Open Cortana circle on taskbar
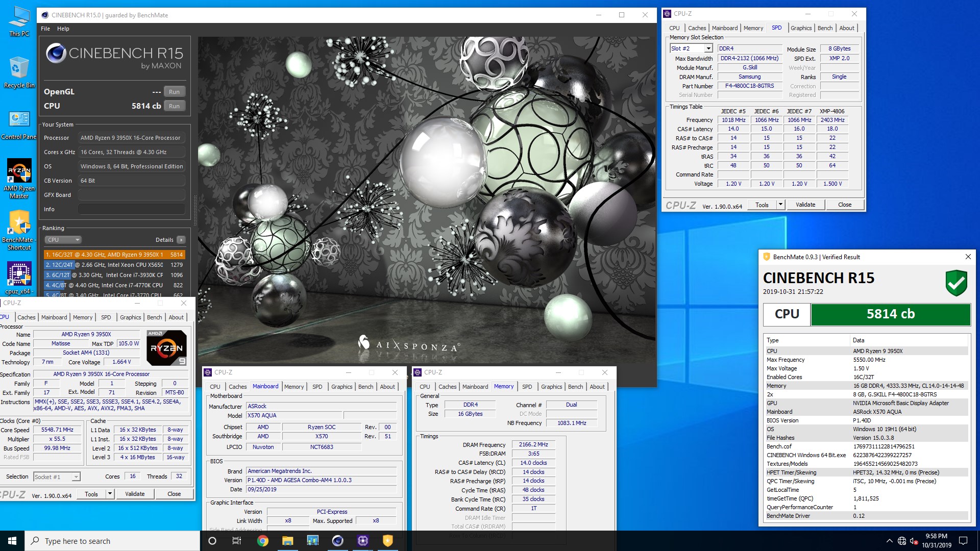This screenshot has height=551, width=980. point(212,541)
